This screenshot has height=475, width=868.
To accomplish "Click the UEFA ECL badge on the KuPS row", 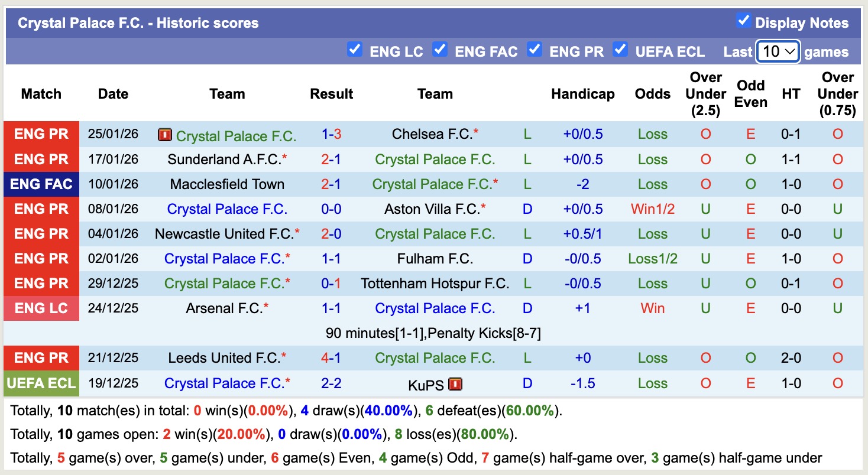I will click(x=41, y=383).
